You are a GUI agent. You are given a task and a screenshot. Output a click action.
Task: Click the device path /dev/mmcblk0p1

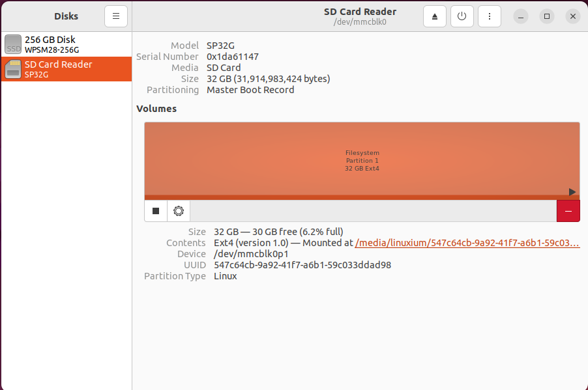click(x=251, y=254)
